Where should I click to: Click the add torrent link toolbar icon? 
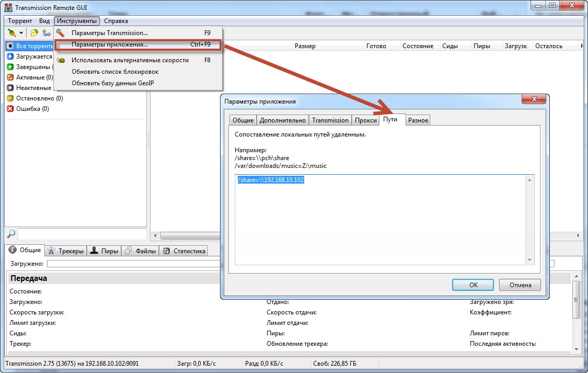tap(47, 33)
